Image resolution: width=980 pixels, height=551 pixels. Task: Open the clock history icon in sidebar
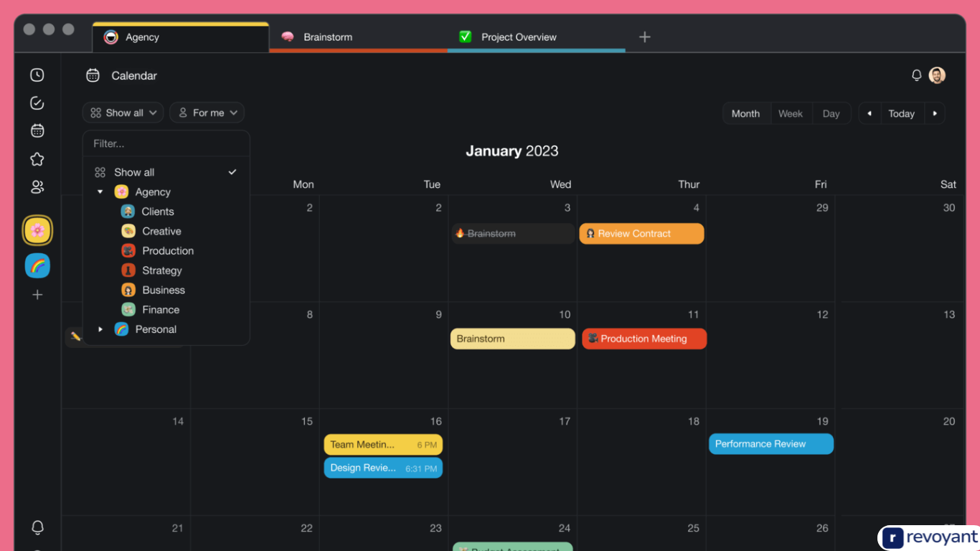coord(37,75)
